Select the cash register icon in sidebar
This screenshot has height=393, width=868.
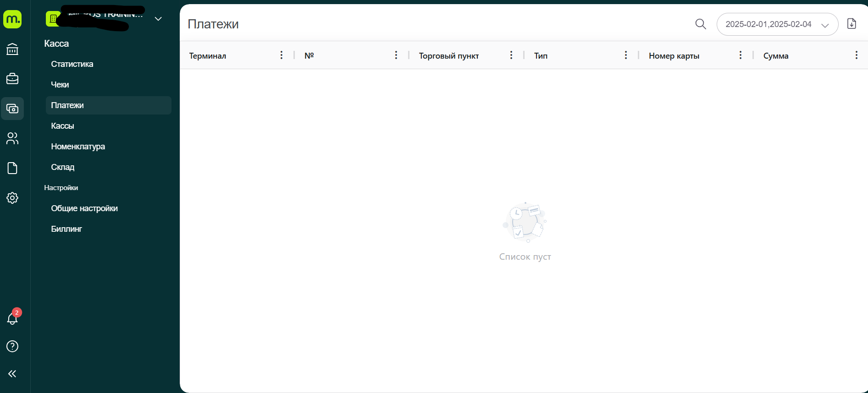[x=12, y=109]
